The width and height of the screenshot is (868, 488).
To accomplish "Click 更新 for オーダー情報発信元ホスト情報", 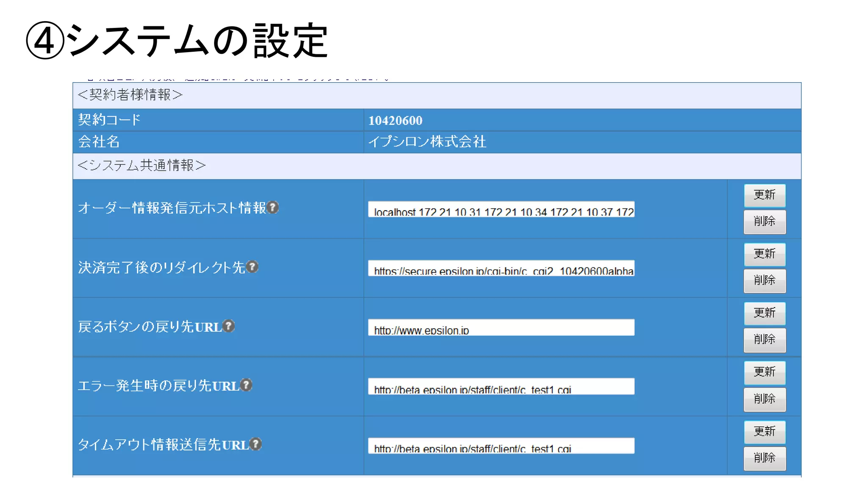I will 765,195.
